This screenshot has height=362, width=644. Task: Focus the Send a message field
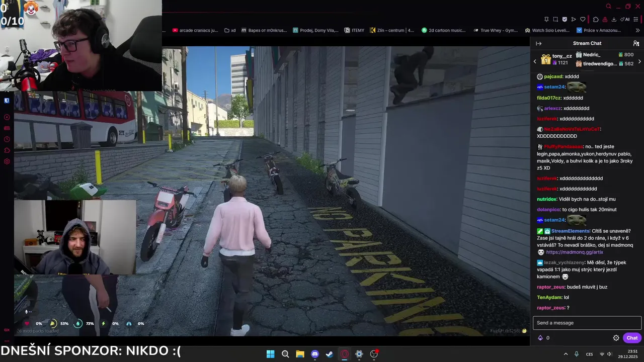pos(587,323)
